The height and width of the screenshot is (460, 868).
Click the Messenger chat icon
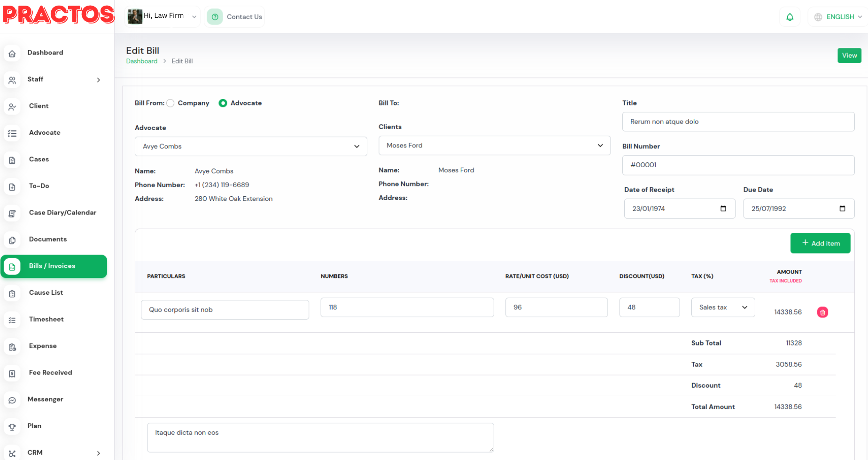click(x=12, y=400)
